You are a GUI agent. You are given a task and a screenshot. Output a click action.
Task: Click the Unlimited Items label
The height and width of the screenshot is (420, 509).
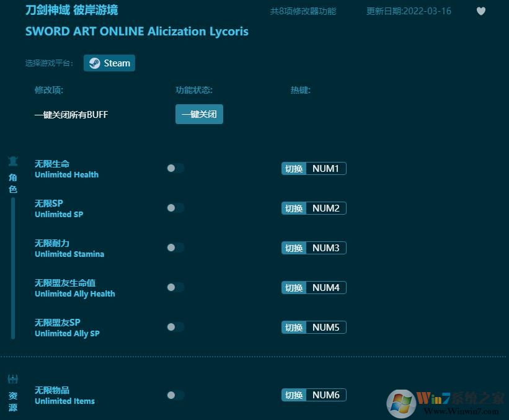tap(65, 401)
